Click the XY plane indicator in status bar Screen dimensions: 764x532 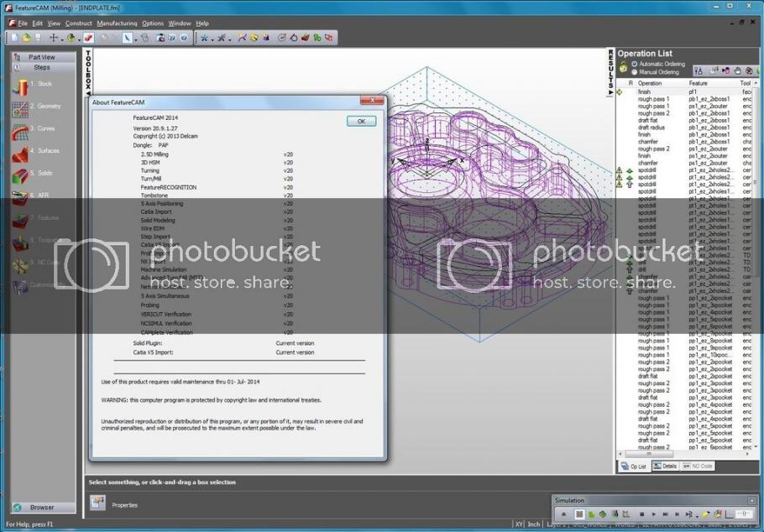point(519,524)
